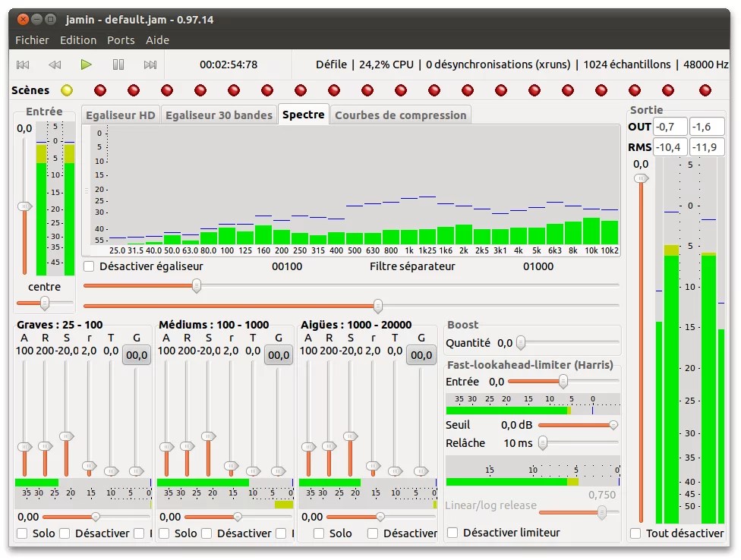Select the last red scene button
Viewport: 741px width, 560px height.
pyautogui.click(x=705, y=90)
